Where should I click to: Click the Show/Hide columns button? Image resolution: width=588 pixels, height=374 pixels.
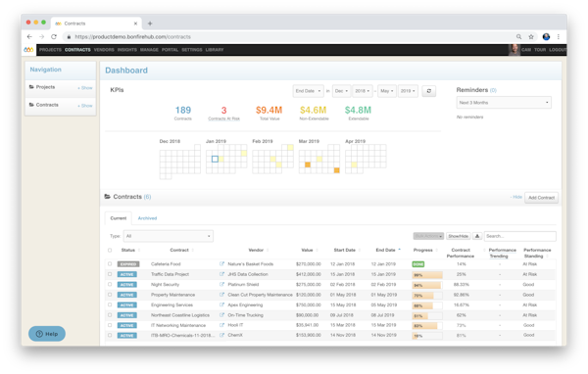click(459, 236)
